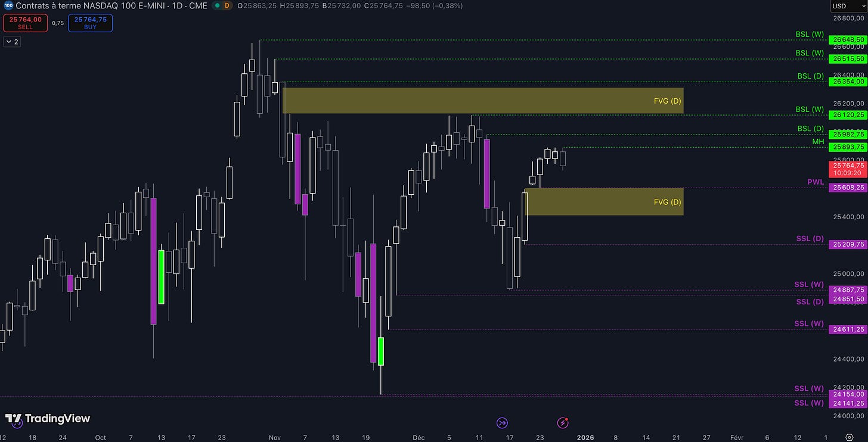The height and width of the screenshot is (442, 868).
Task: Click the FVG (D) label near 26 200
Action: (667, 101)
